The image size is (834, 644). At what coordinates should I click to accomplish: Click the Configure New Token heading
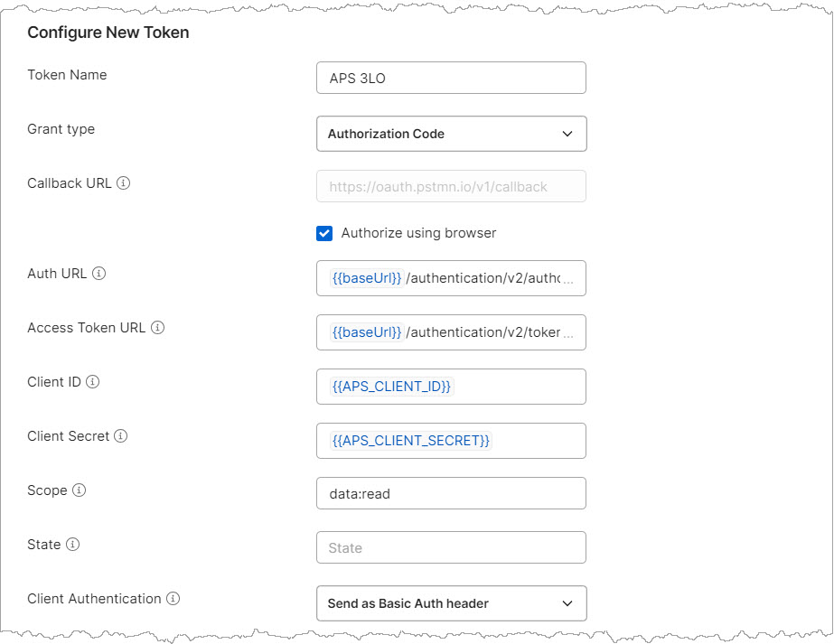pos(108,33)
